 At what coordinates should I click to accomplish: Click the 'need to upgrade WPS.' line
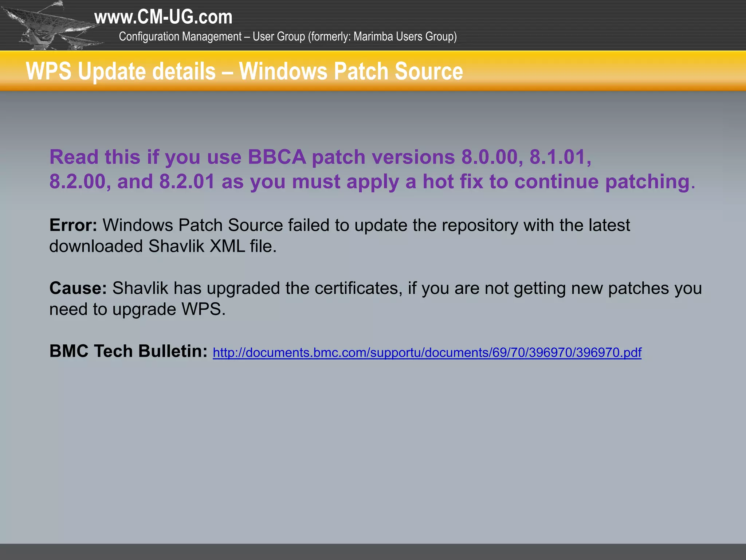point(137,309)
